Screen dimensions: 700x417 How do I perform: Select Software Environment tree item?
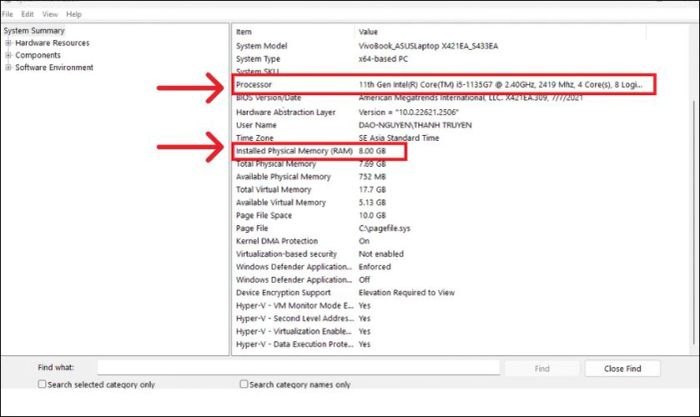(x=54, y=67)
